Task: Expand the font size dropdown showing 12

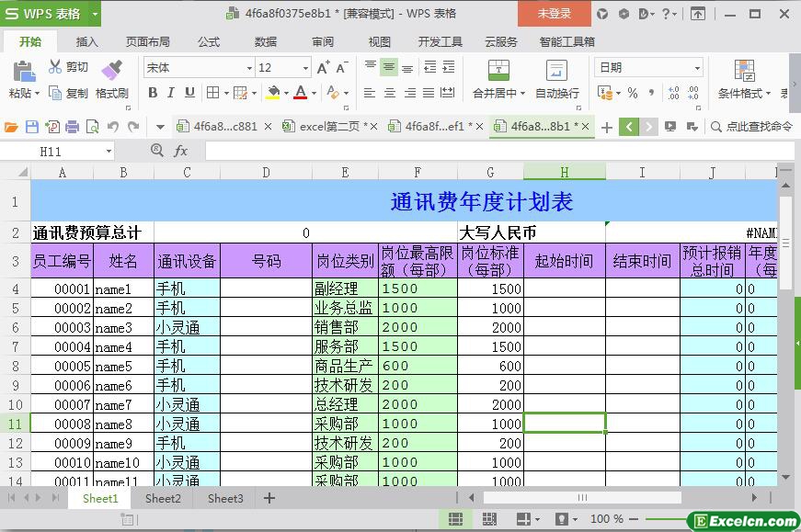Action: (305, 68)
